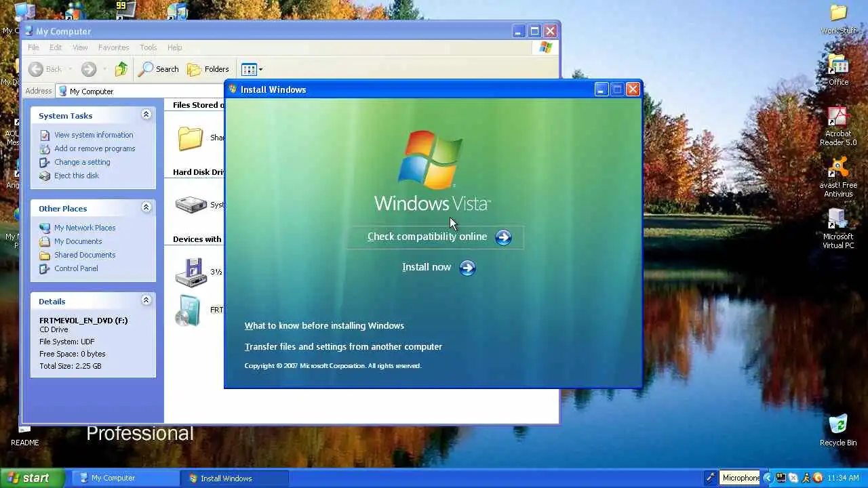Select the hard disk drive icon

(191, 204)
